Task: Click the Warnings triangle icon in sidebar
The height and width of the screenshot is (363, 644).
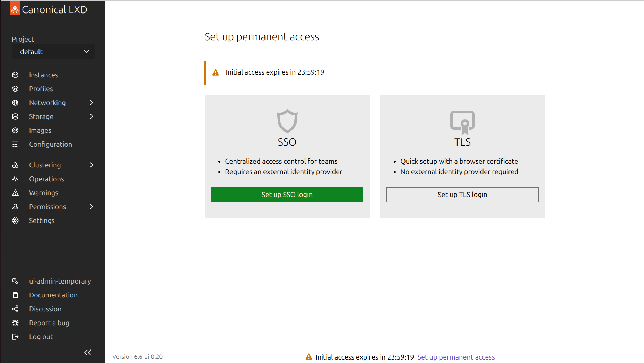Action: pyautogui.click(x=15, y=193)
